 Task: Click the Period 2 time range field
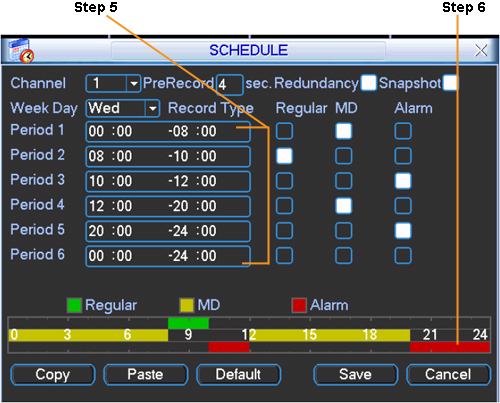168,156
